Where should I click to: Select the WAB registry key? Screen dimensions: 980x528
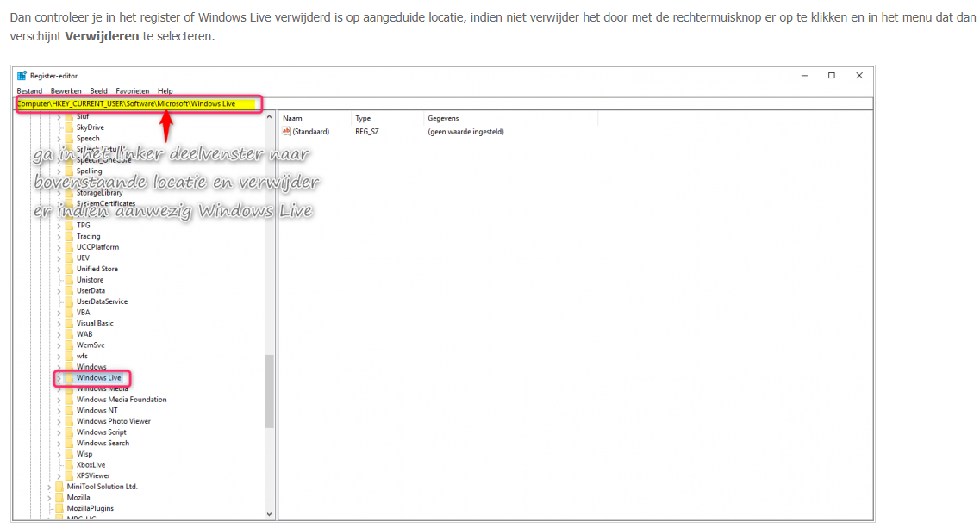[84, 334]
